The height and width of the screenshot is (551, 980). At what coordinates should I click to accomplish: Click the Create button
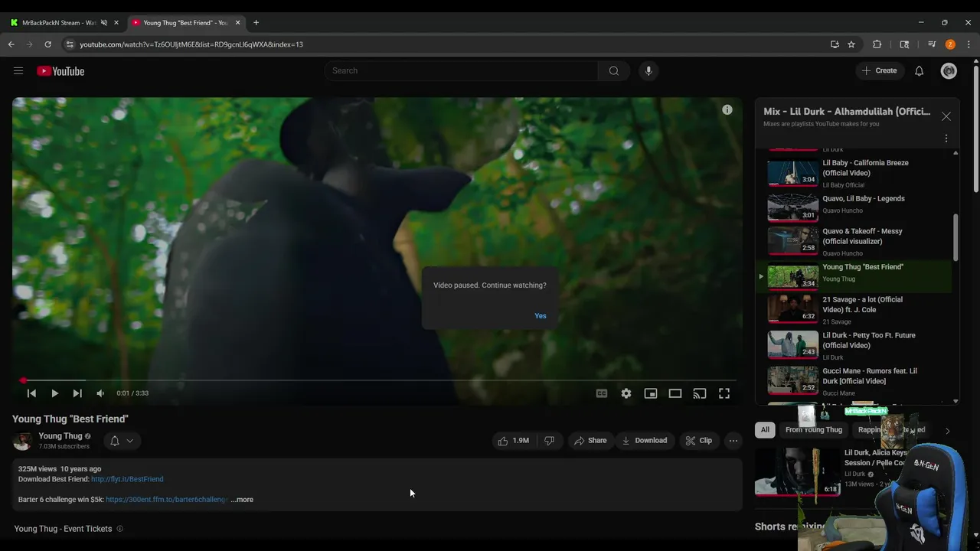(879, 70)
